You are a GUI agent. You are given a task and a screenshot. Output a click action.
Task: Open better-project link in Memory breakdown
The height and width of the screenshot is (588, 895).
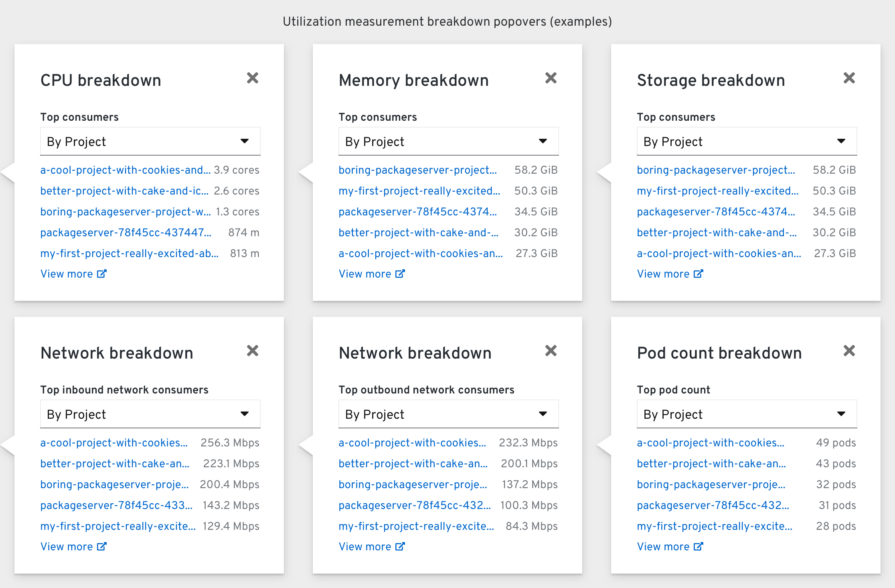coord(419,233)
